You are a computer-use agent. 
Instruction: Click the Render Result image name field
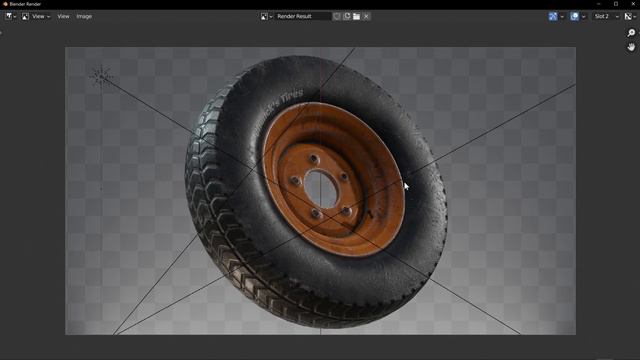point(302,16)
